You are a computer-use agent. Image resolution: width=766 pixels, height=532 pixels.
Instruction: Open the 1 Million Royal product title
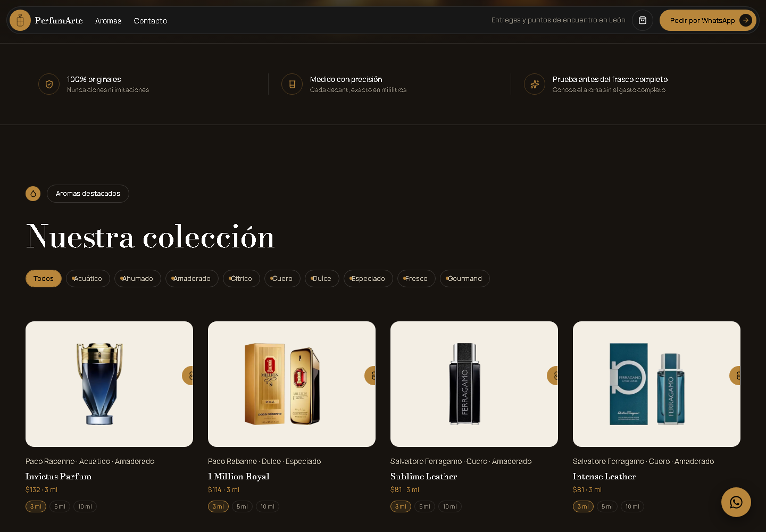point(239,477)
